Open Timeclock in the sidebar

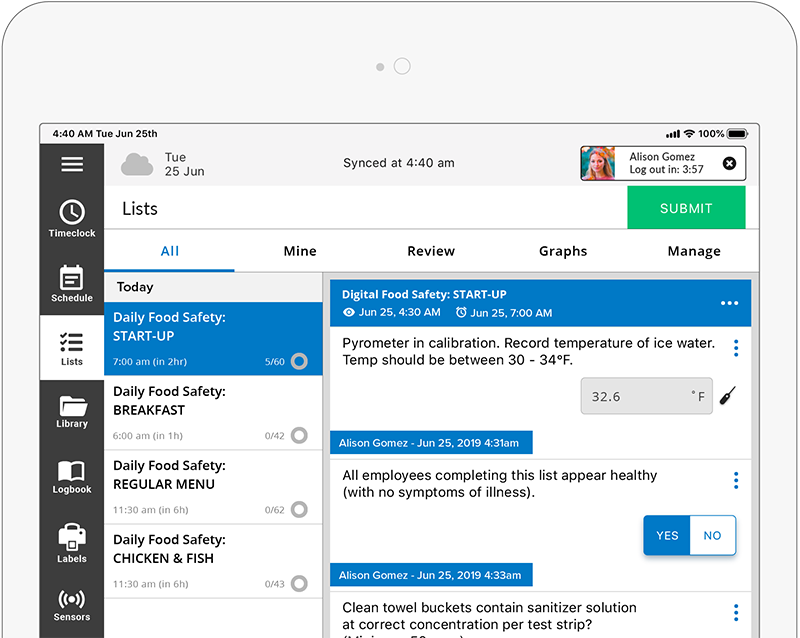click(72, 218)
